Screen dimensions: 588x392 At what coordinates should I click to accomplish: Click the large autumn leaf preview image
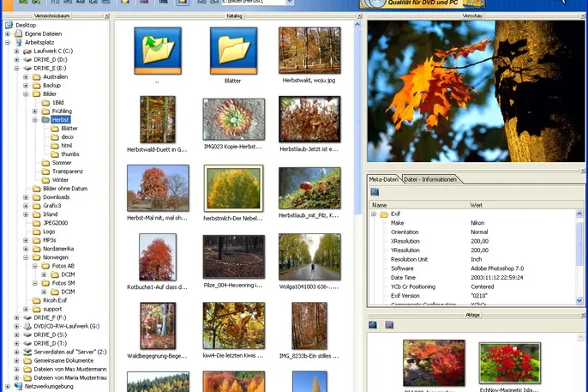(476, 91)
